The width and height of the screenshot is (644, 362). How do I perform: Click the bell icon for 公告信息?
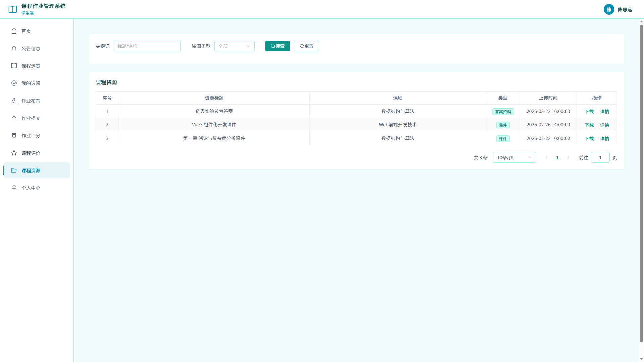point(14,48)
